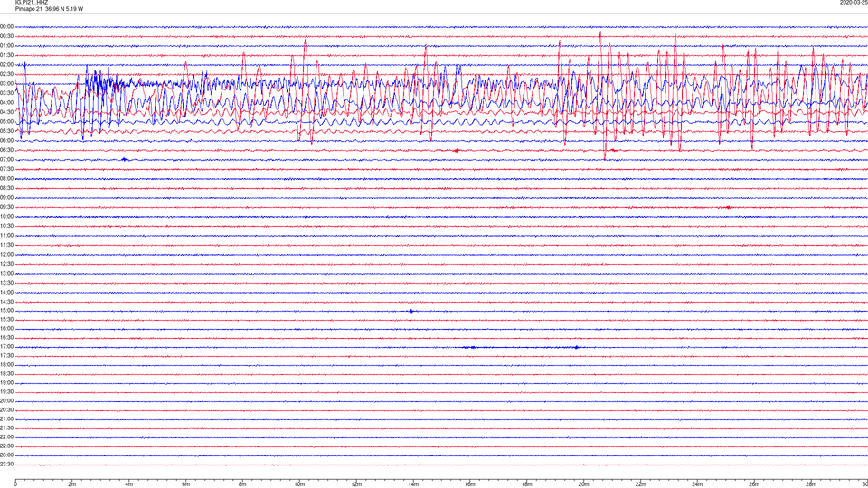Click the 20m tick label on the time axis
868x488 pixels.
click(583, 484)
